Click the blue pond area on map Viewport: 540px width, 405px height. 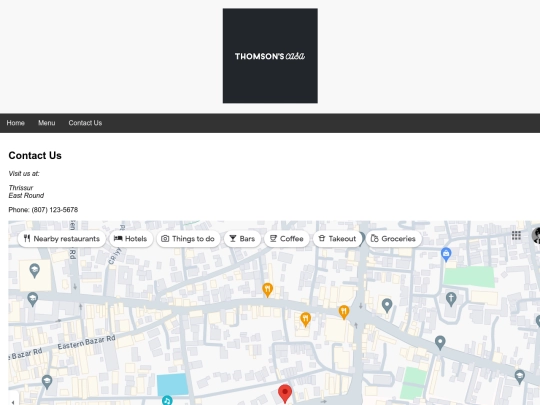coord(173,384)
